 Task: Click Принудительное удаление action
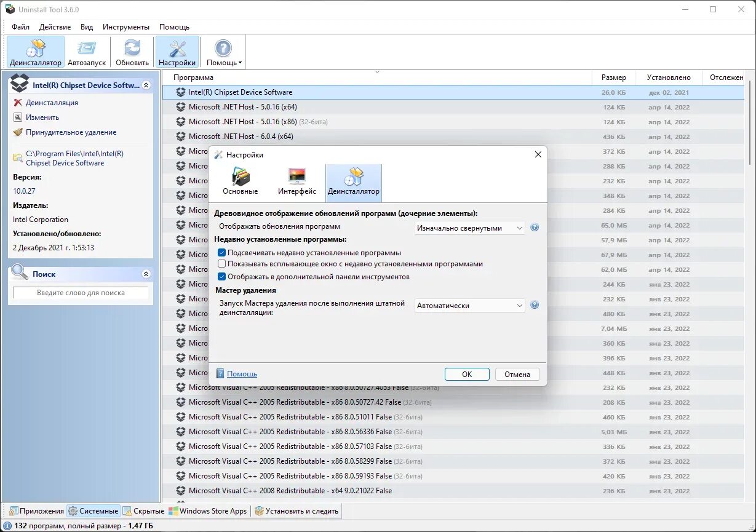(x=71, y=132)
